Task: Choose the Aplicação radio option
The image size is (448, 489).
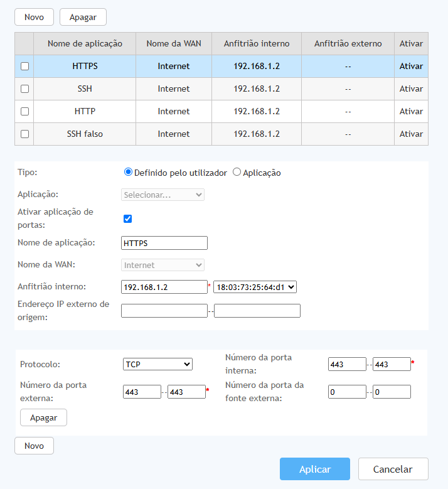Action: [237, 173]
